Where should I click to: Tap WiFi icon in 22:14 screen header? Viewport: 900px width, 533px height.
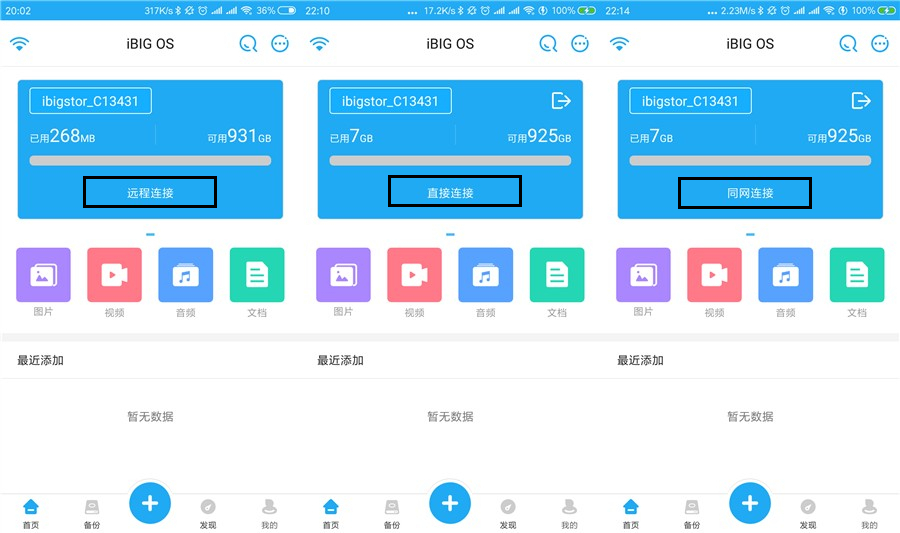coord(619,44)
